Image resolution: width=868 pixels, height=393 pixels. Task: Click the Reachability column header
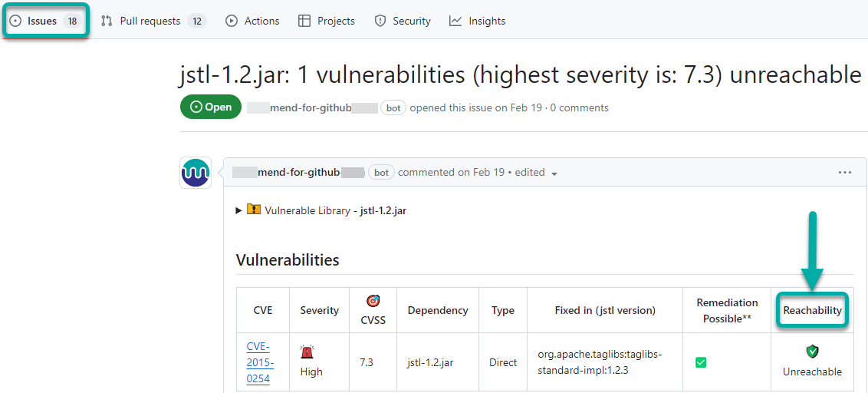tap(812, 311)
